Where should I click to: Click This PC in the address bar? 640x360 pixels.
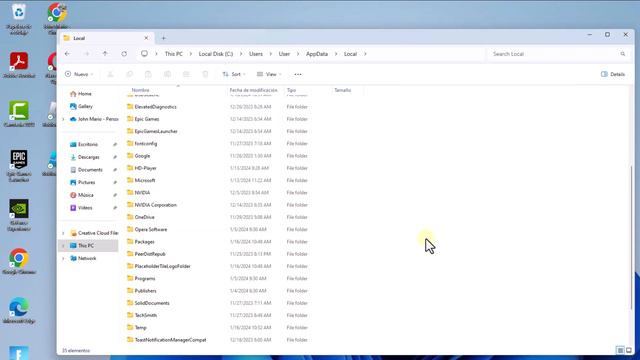[173, 54]
